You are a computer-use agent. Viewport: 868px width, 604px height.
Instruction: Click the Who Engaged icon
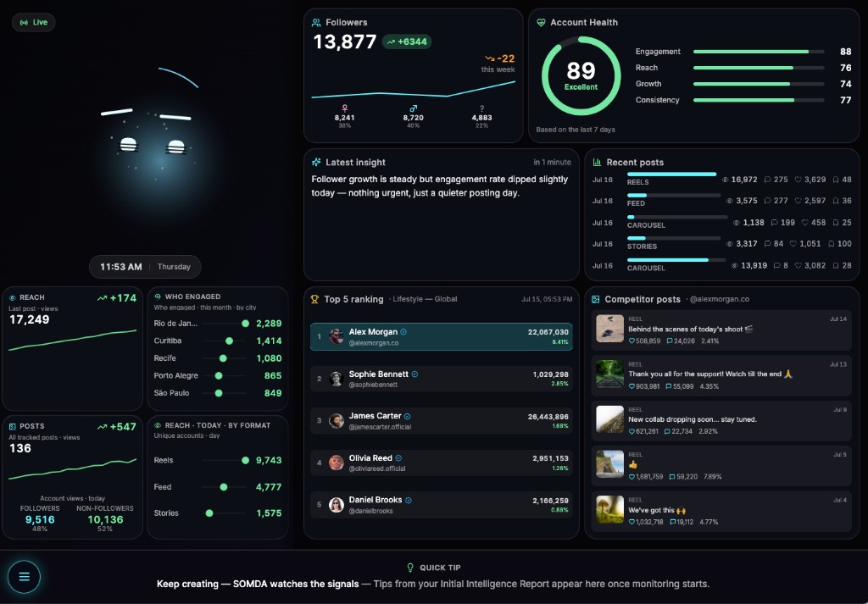tap(157, 296)
